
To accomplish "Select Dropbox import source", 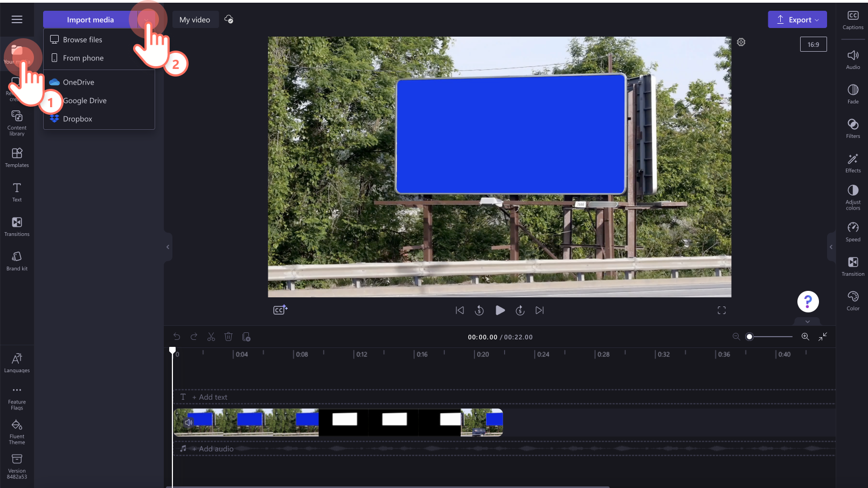I will pyautogui.click(x=99, y=119).
